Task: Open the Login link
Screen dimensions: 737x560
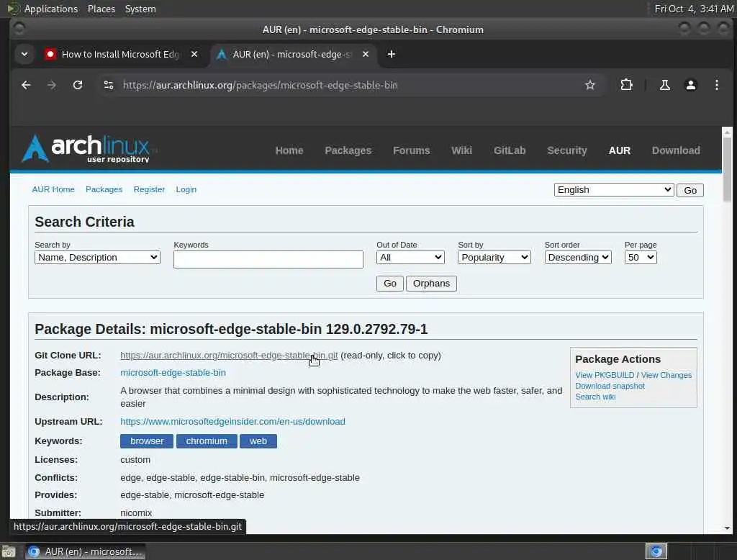Action: [x=186, y=189]
